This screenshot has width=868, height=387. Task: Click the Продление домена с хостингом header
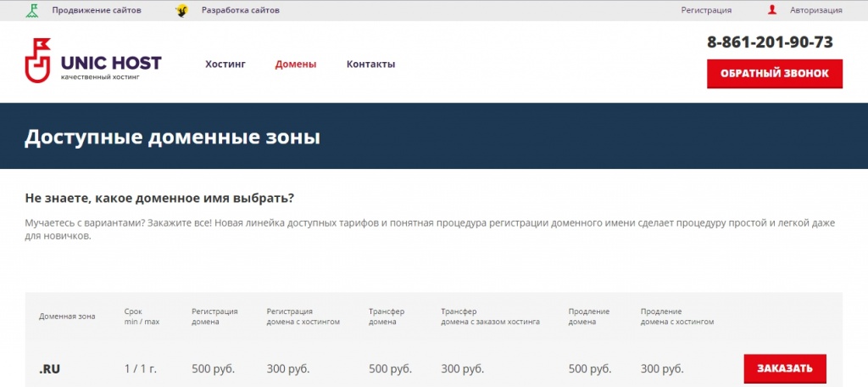(x=677, y=317)
